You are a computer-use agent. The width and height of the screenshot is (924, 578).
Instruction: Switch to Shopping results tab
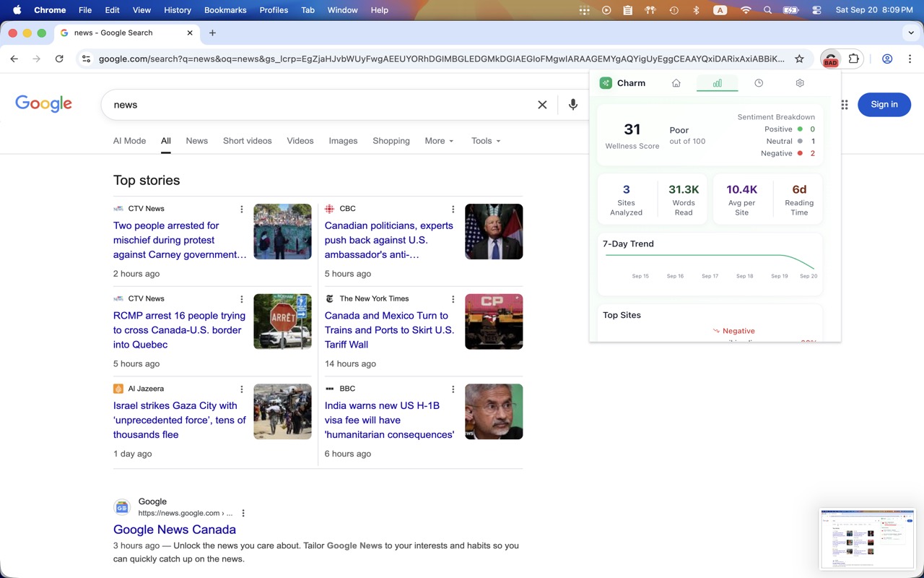[x=391, y=141]
